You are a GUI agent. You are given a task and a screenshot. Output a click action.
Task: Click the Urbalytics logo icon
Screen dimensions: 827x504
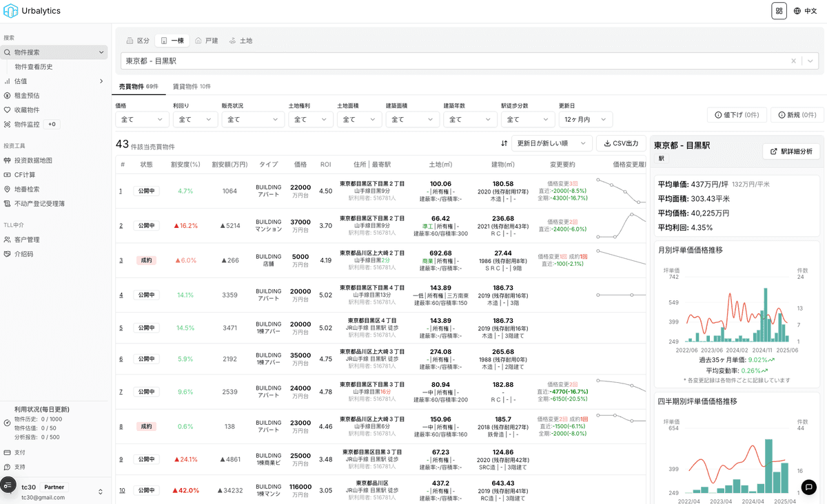coord(10,11)
